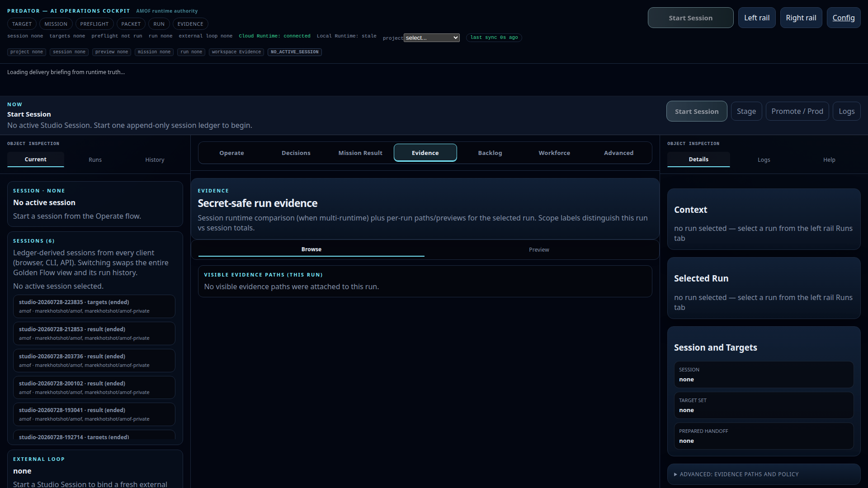Click the 'No active session' card title
The height and width of the screenshot is (488, 868).
(x=44, y=203)
